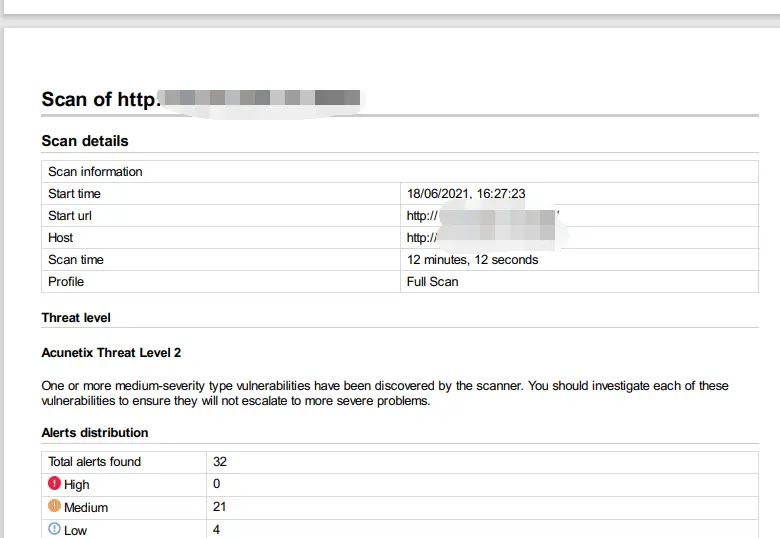Screen dimensions: 780x538
Task: Select the '12 minutes, 12 seconds' value
Action: pos(473,260)
